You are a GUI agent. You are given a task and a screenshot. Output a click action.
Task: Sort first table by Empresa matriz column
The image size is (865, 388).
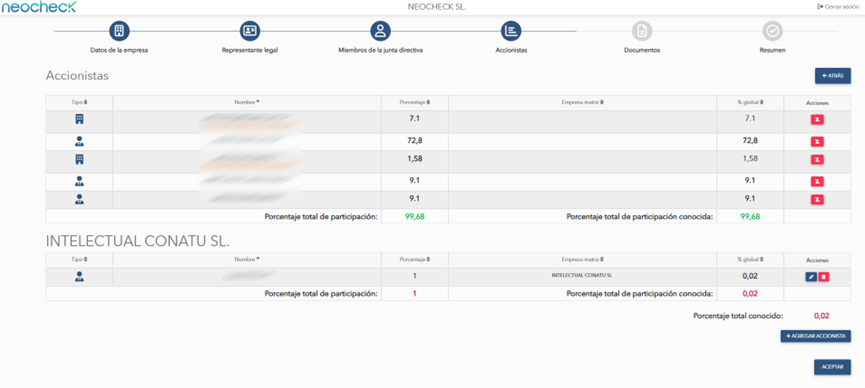click(x=583, y=103)
